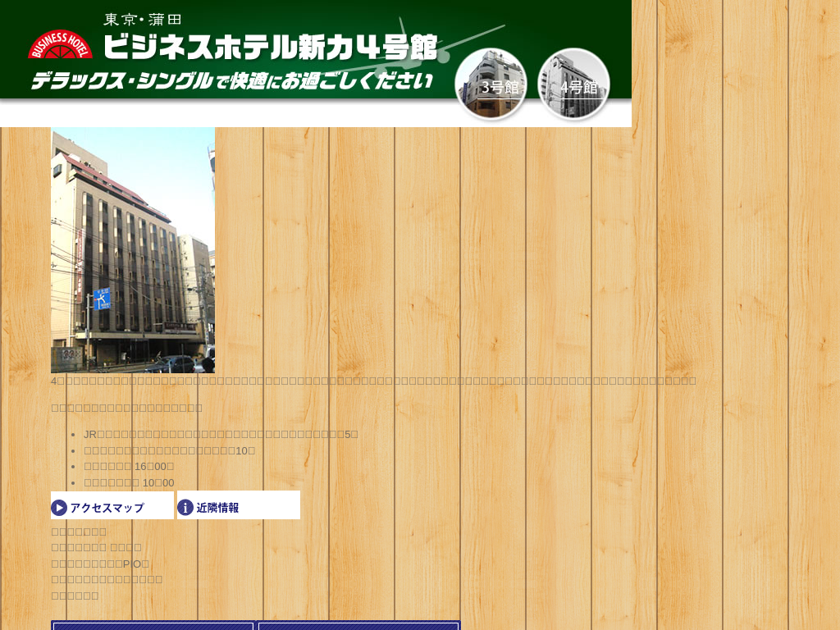Open the 3号館 circular building thumbnail
Viewport: 840px width, 630px height.
point(491,84)
